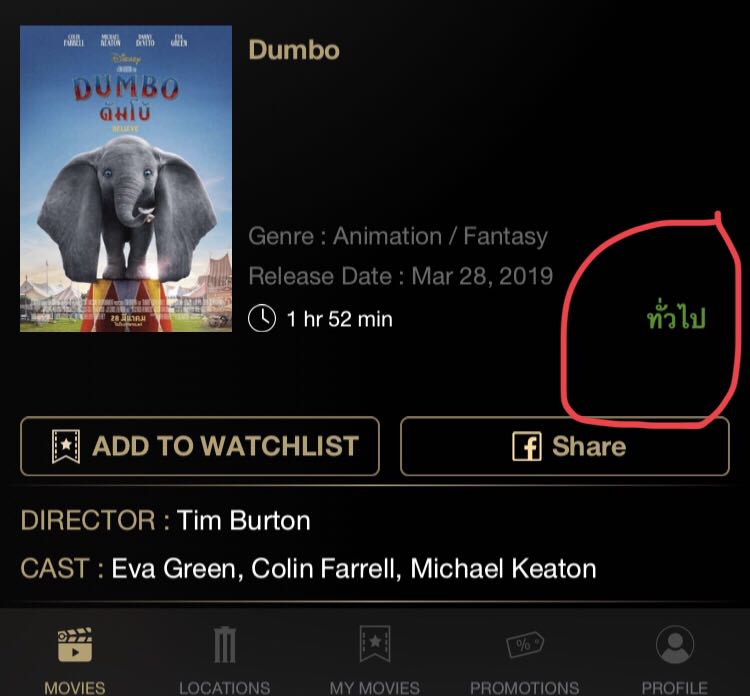
Task: Switch to the LOCATIONS tab label
Action: [224, 688]
